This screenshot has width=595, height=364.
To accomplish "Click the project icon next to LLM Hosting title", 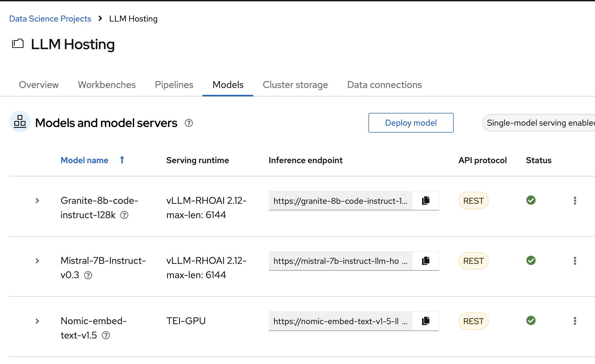I will (18, 44).
